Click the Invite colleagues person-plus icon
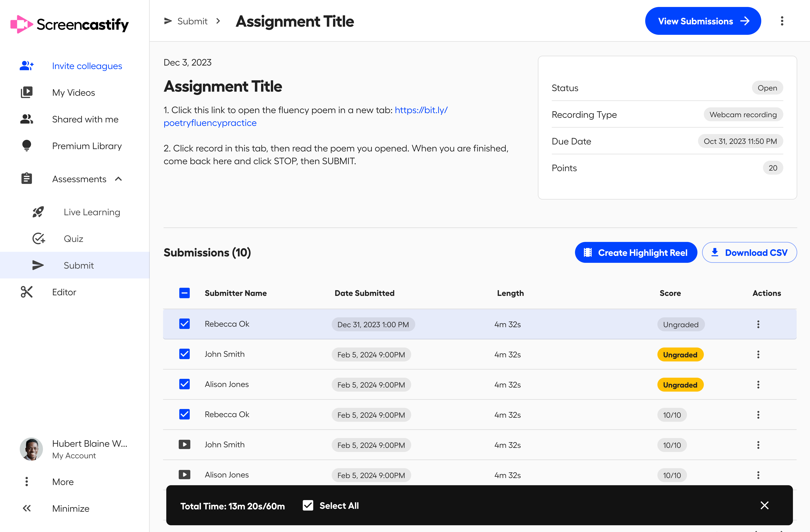810x532 pixels. point(26,66)
